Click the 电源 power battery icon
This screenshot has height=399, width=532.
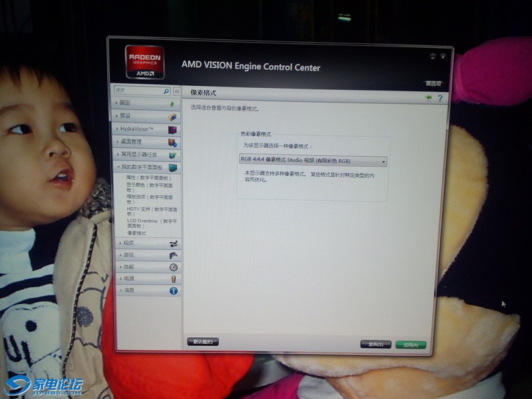point(174,279)
